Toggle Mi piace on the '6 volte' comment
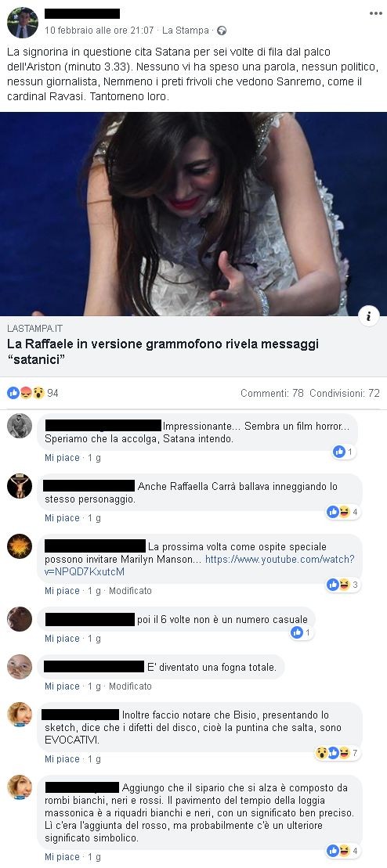Image resolution: width=387 pixels, height=868 pixels. (62, 638)
